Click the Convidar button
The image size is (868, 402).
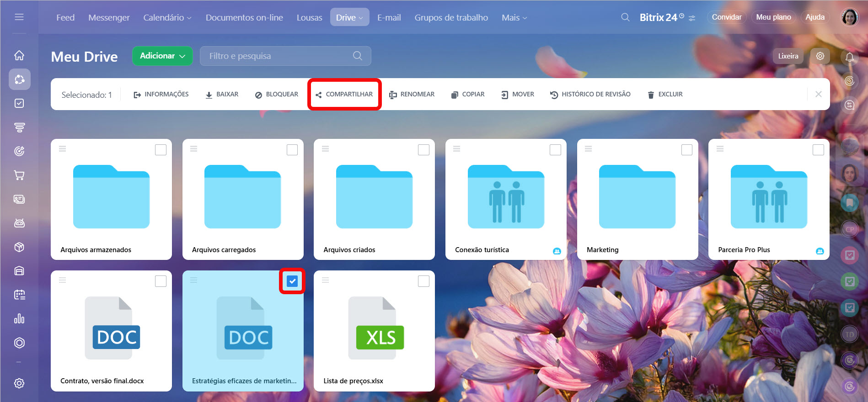727,17
